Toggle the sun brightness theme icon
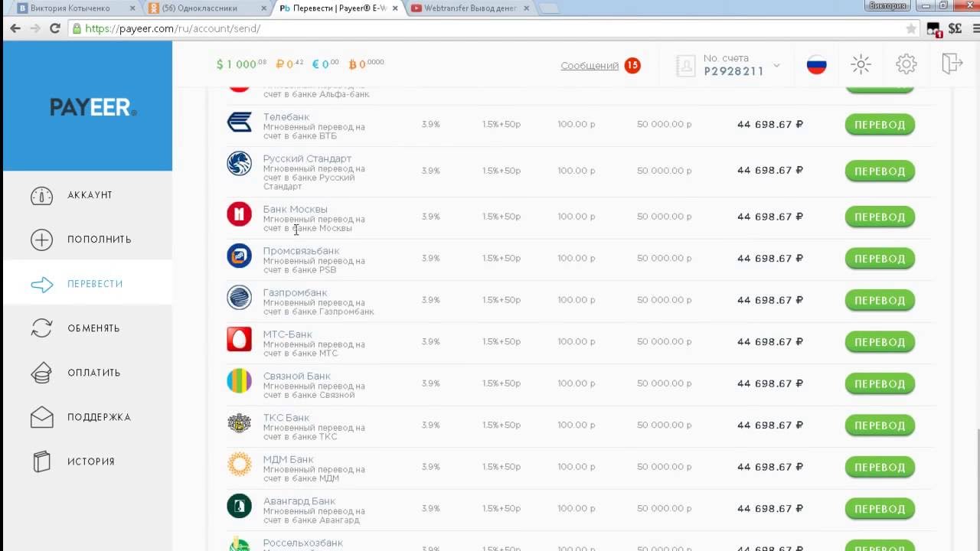Image resolution: width=980 pixels, height=551 pixels. [861, 64]
